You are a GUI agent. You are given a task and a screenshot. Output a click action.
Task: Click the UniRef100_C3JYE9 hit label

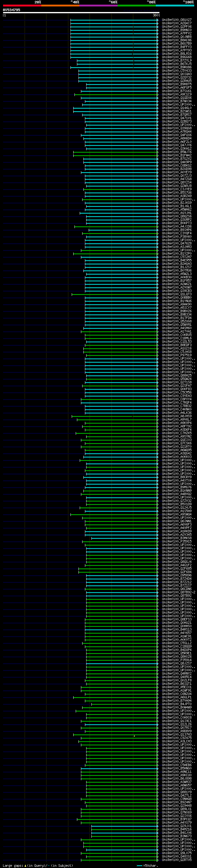point(176,189)
